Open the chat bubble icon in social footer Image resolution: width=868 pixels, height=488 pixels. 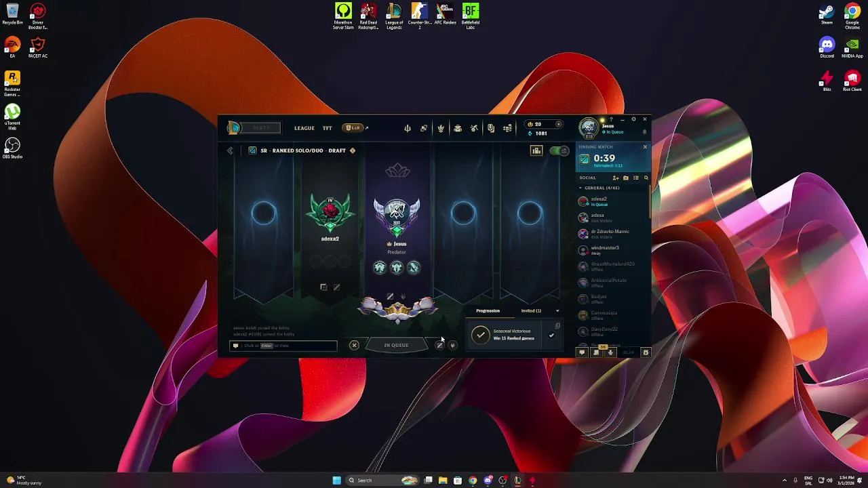582,352
